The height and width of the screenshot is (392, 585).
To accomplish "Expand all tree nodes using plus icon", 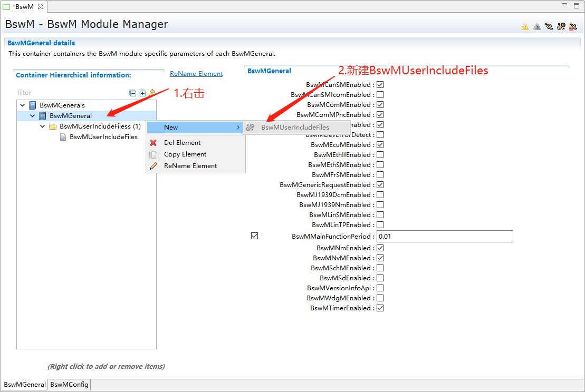I will 142,93.
